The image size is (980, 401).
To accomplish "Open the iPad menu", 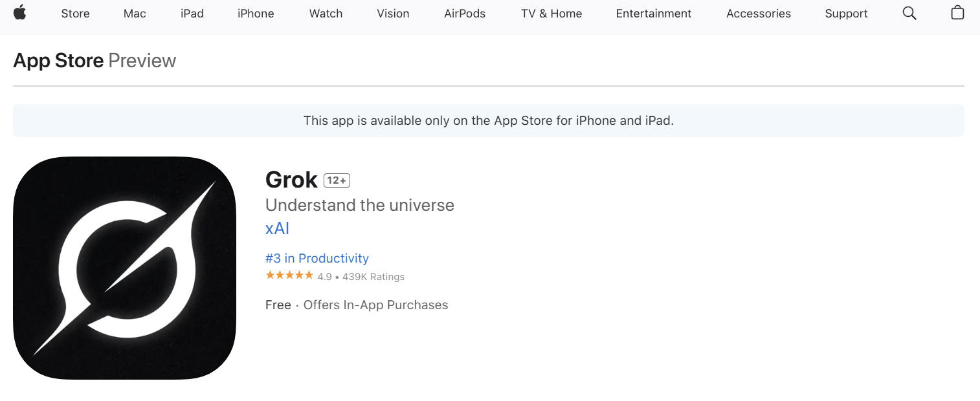I will click(192, 14).
